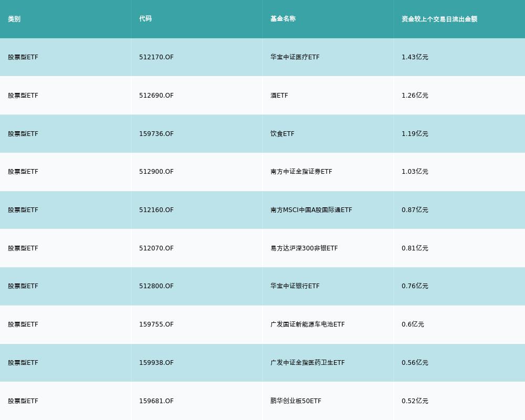Click the 鹏华创业板50ETF name
Viewport: 525px width, 420px height.
[x=296, y=401]
